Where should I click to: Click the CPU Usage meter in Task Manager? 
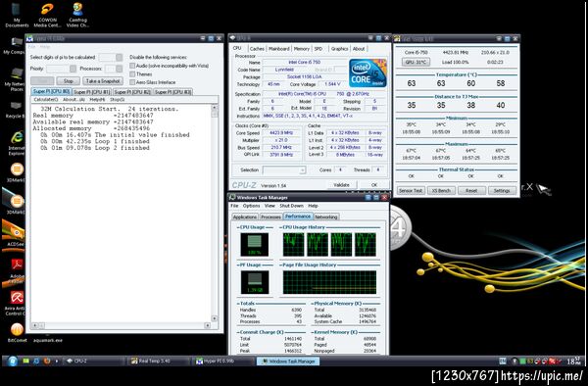254,245
